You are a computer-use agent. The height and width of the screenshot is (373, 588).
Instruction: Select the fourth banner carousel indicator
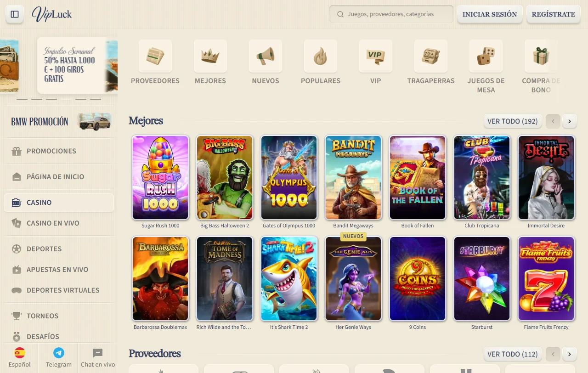66,99
